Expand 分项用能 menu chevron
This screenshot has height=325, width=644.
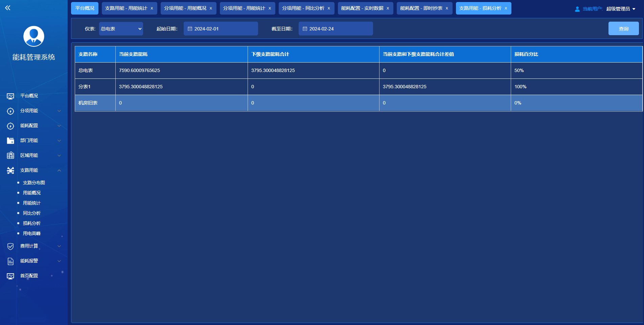[x=59, y=111]
